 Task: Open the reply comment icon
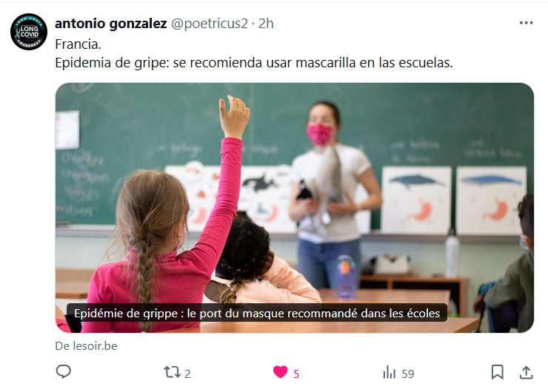tap(63, 372)
